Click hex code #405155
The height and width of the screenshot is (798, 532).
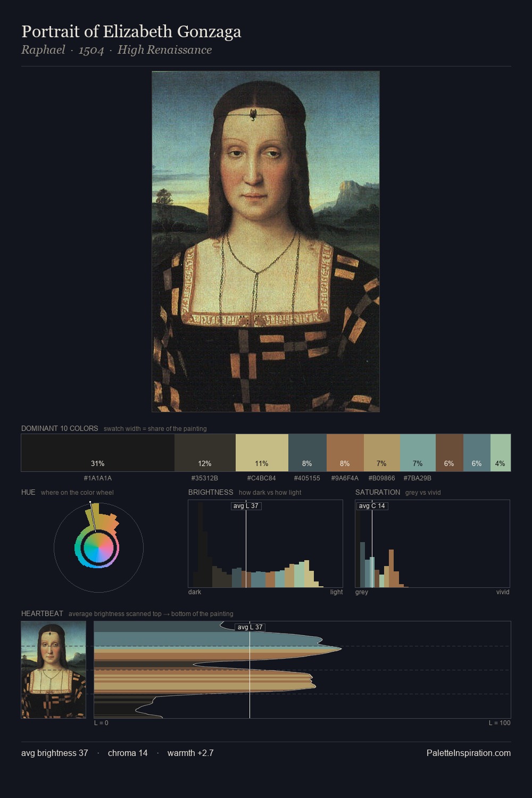pos(307,478)
